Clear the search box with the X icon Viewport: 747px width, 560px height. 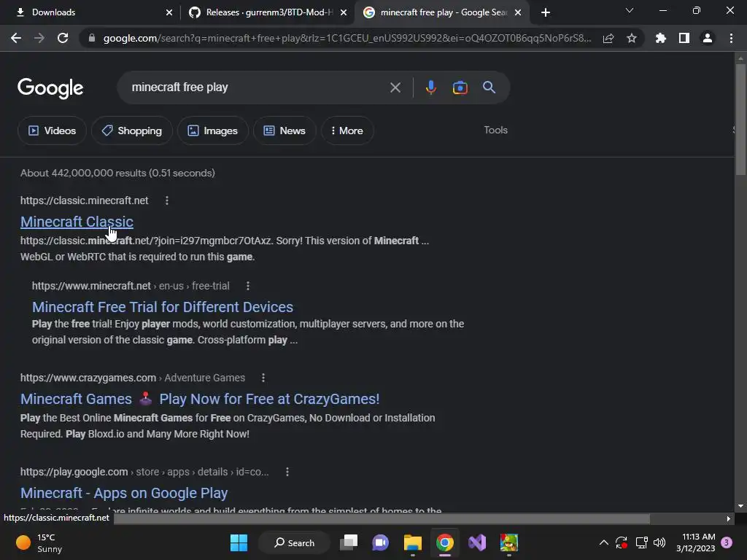(395, 87)
